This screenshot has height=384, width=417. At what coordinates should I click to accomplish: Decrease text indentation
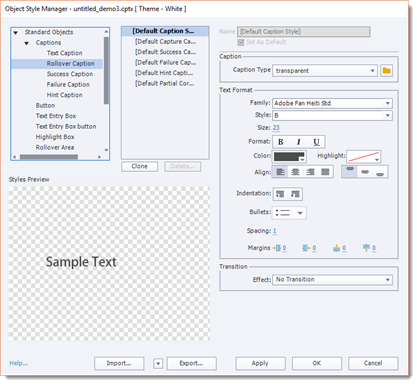[280, 194]
